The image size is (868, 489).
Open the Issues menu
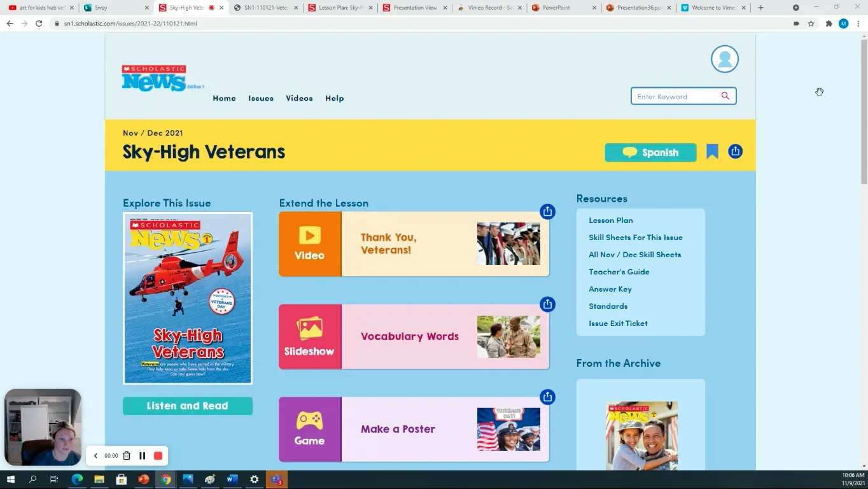click(x=261, y=98)
